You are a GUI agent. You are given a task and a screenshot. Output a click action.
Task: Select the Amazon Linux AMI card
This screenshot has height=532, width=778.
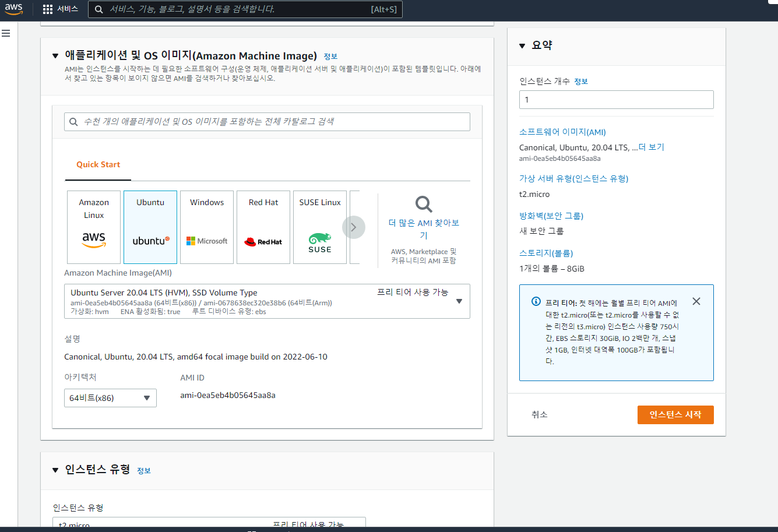point(94,227)
